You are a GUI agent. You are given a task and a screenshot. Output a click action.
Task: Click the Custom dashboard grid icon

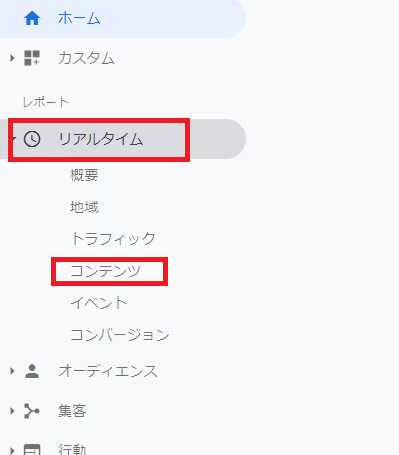tap(32, 58)
